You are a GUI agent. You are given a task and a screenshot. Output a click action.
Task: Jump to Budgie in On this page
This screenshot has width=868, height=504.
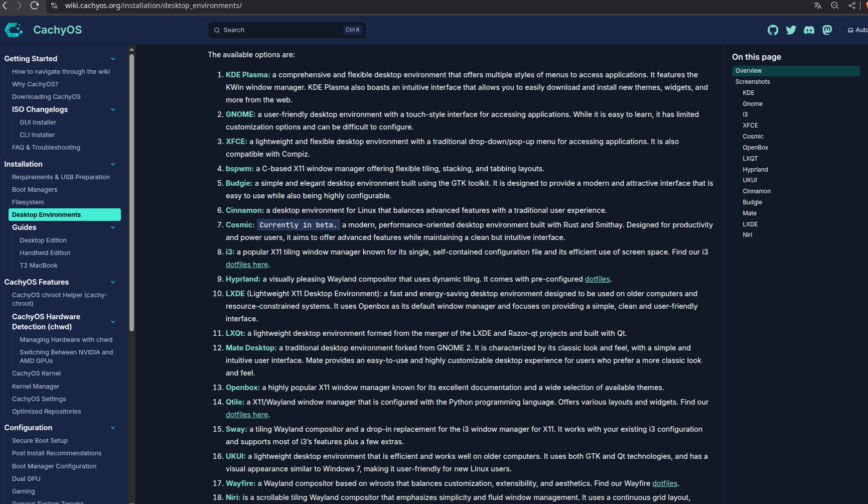click(752, 202)
